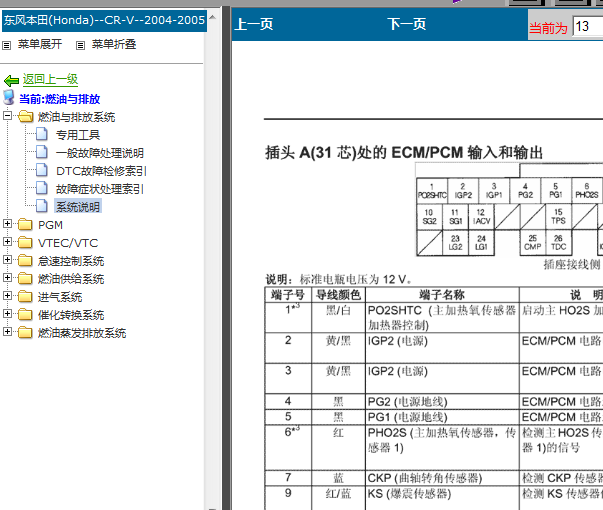
Task: Select the 燃油蒸发排放系统 folder label
Action: pyautogui.click(x=82, y=333)
